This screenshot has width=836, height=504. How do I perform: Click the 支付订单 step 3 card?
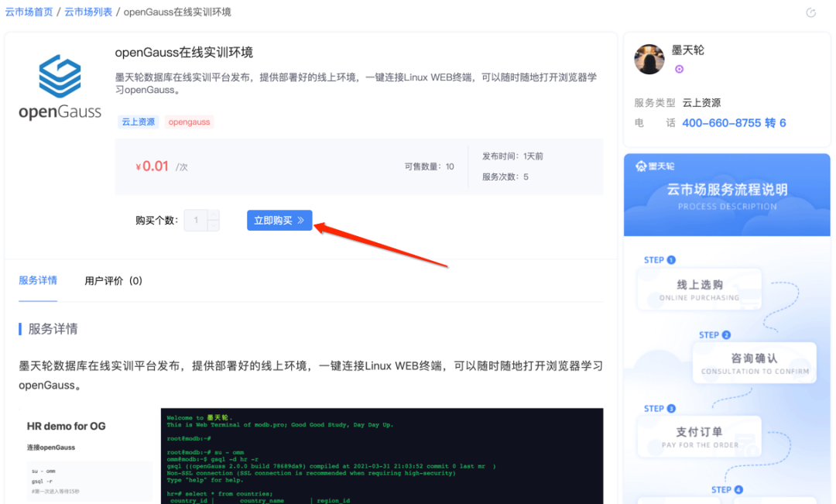[x=699, y=437]
